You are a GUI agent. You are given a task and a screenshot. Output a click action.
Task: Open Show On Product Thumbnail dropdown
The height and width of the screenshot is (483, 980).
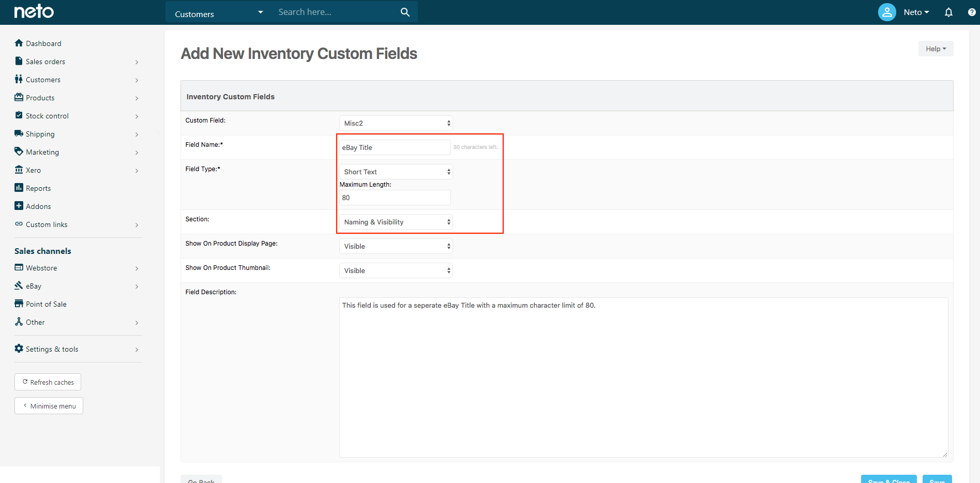tap(396, 270)
